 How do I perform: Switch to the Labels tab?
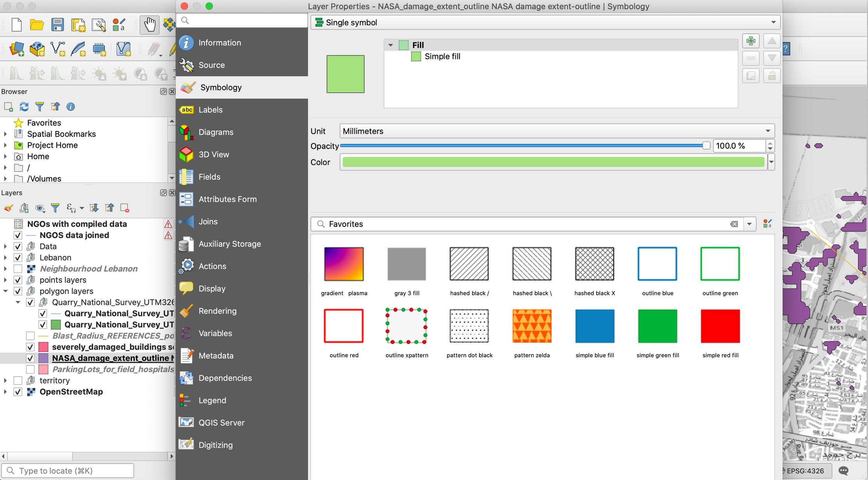click(x=210, y=110)
